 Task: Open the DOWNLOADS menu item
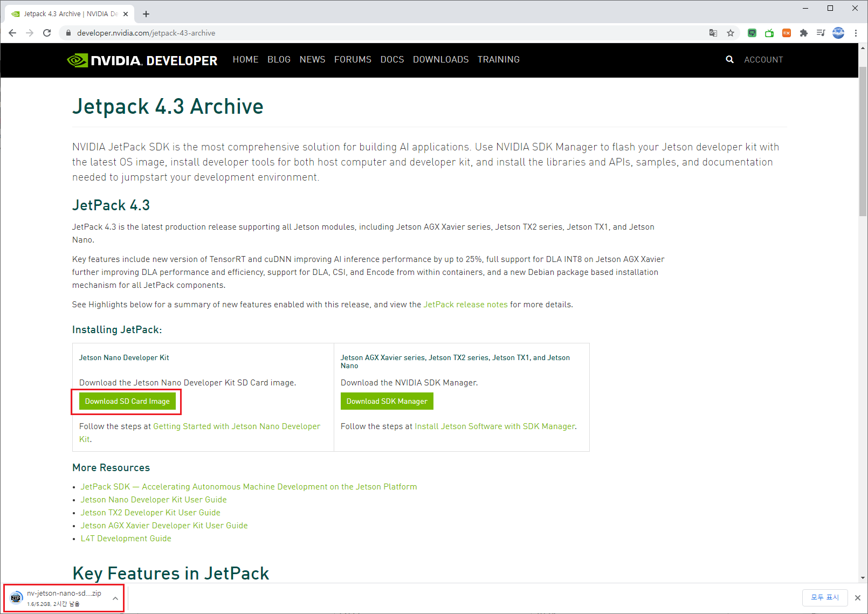[x=441, y=59]
